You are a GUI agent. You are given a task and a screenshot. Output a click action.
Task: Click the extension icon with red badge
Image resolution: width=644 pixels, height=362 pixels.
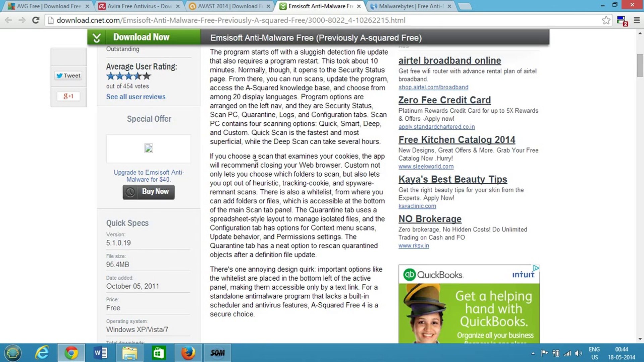point(622,21)
